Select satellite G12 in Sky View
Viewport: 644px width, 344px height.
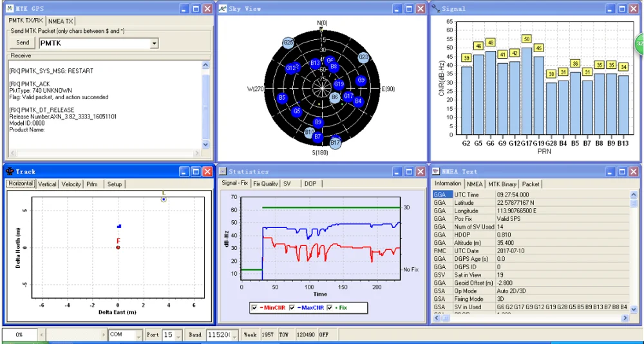pyautogui.click(x=292, y=68)
